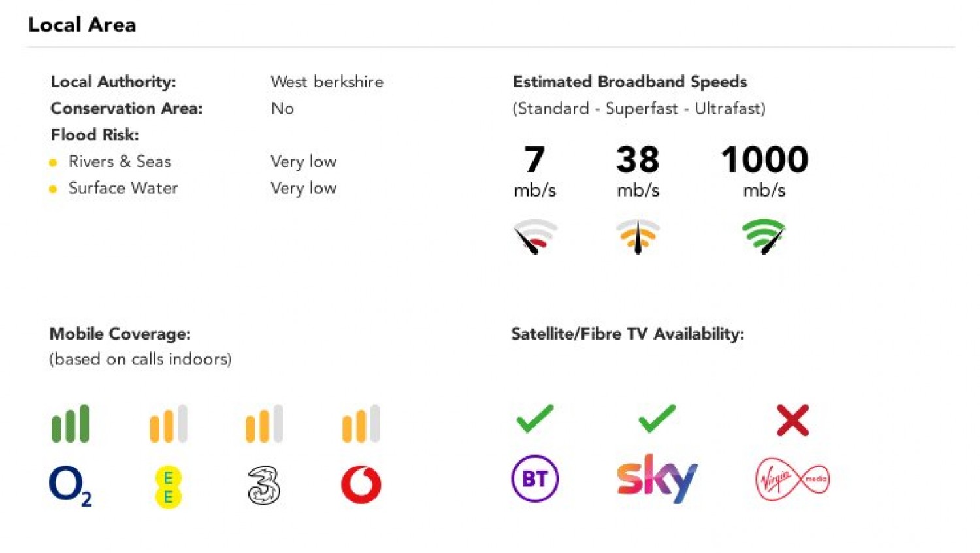
Task: Click the green tick above Sky
Action: (657, 419)
